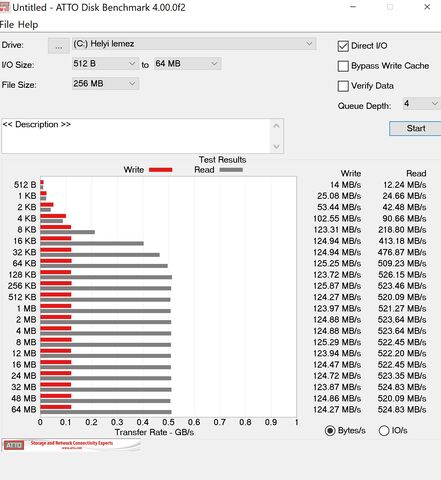Enable the Verify Data checkbox
Viewport: 441px width, 480px height.
343,86
